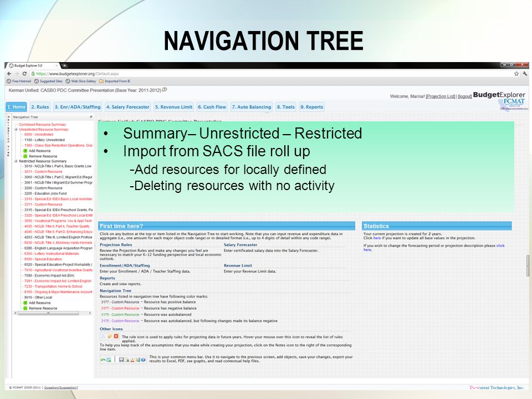
Task: Click the Projection List link
Action: click(x=441, y=96)
